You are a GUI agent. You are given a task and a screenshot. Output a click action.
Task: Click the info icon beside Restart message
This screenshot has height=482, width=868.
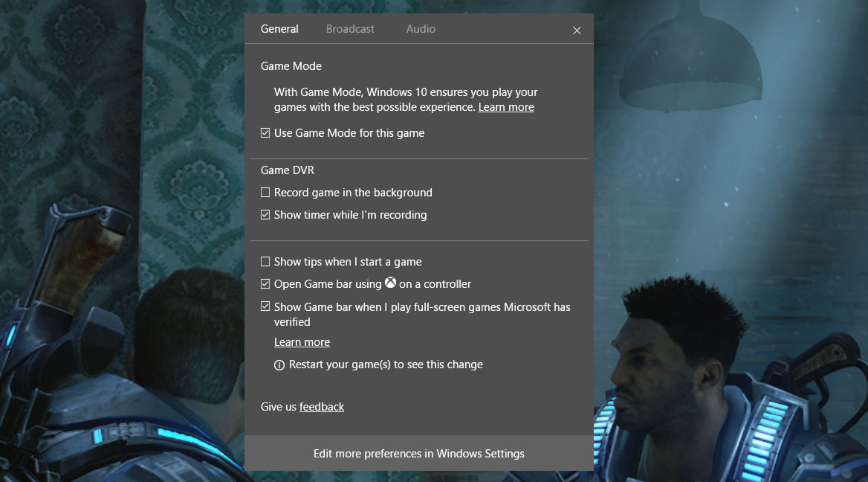(279, 365)
